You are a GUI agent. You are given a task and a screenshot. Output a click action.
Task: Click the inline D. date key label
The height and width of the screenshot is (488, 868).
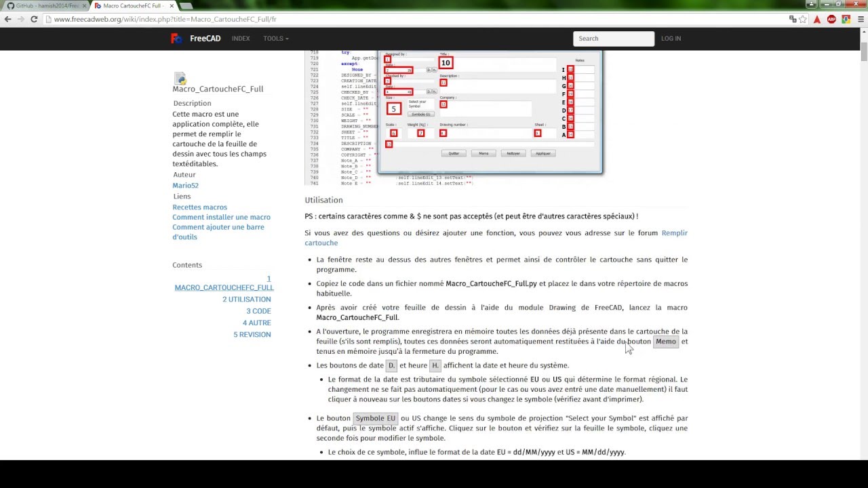coord(391,365)
